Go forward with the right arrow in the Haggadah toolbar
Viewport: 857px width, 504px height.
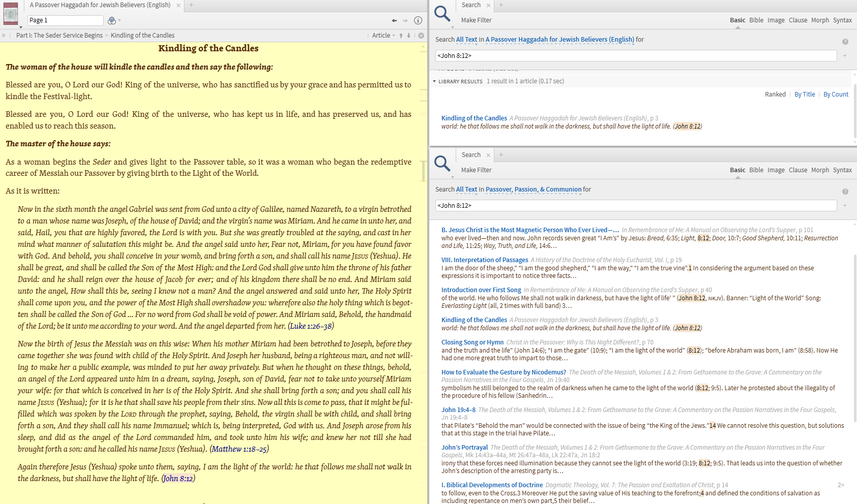(x=405, y=20)
